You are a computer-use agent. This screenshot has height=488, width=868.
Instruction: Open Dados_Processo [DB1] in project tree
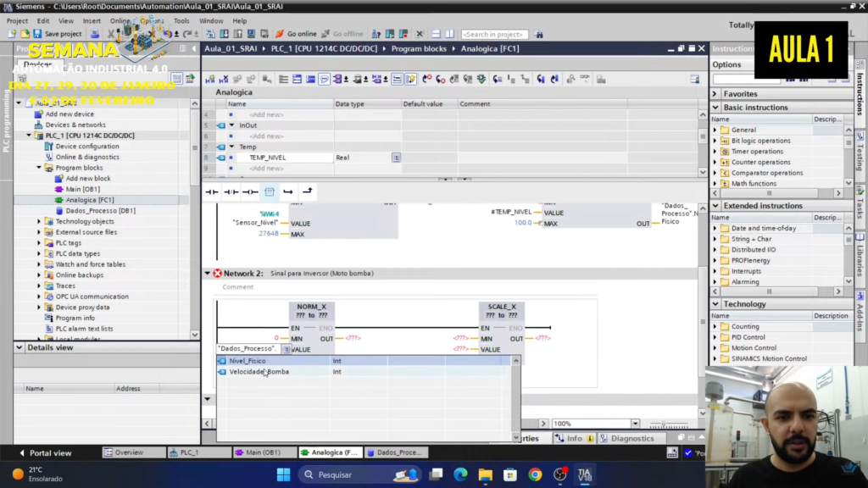coord(100,211)
